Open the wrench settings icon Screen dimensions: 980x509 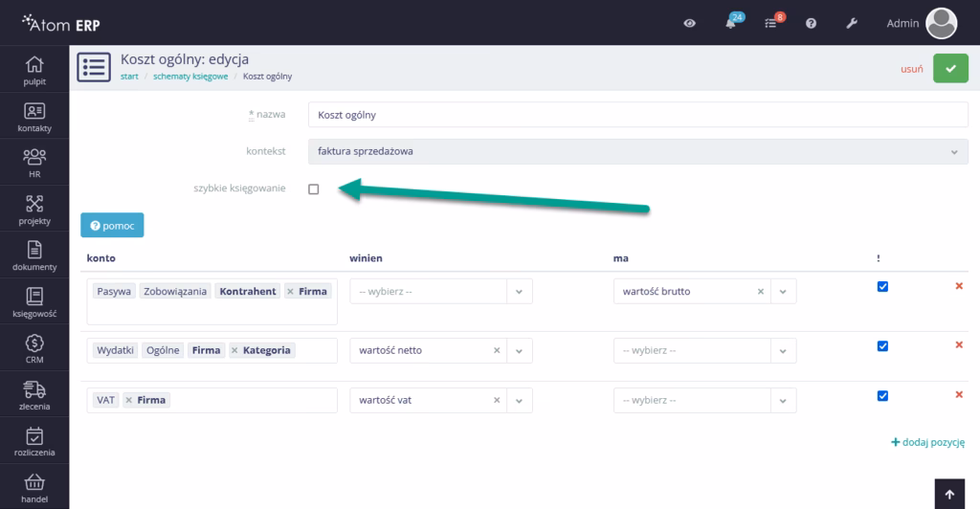coord(850,24)
